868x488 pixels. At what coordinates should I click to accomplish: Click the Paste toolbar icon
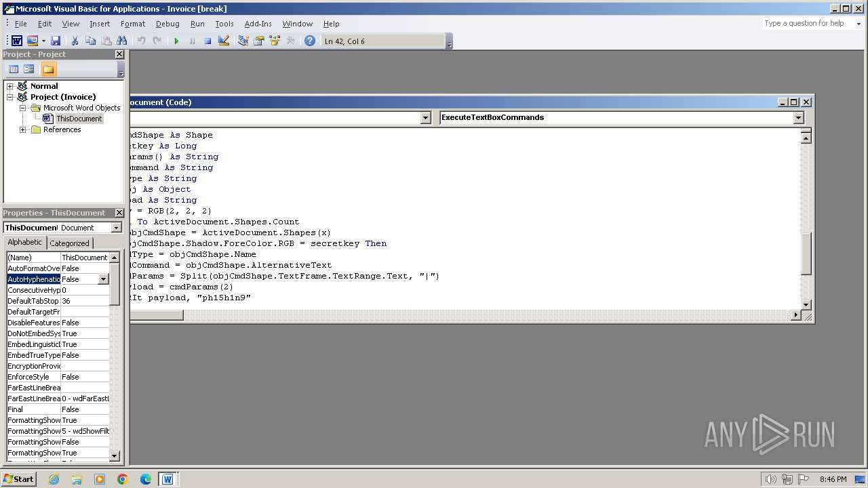pos(106,41)
